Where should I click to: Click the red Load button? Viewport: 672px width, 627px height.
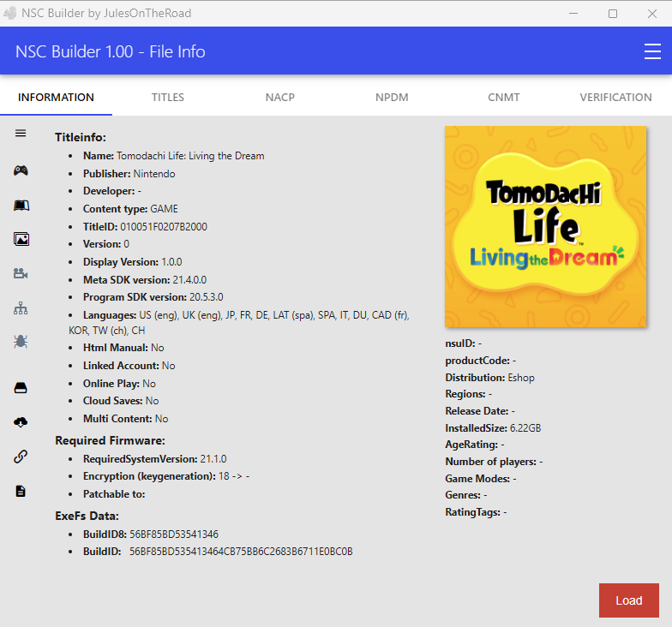pos(629,600)
